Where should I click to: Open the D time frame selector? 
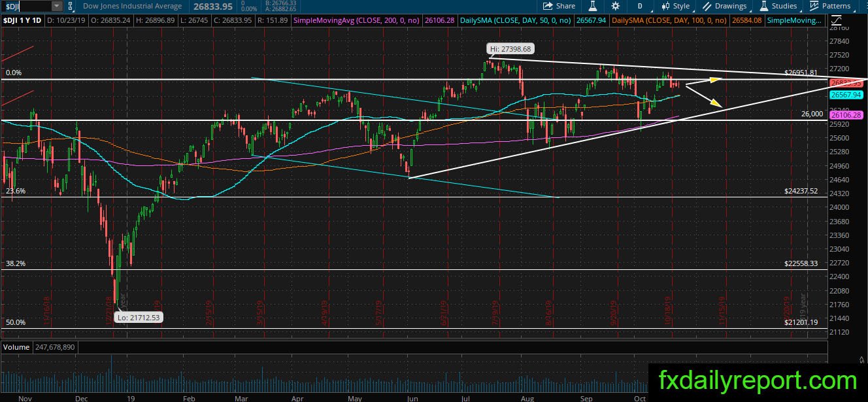tap(640, 6)
